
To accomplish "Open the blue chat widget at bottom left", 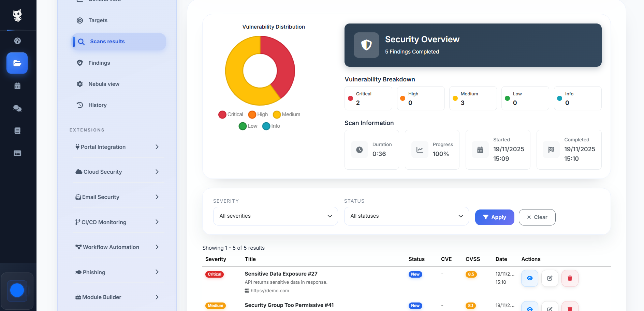I will pyautogui.click(x=17, y=290).
